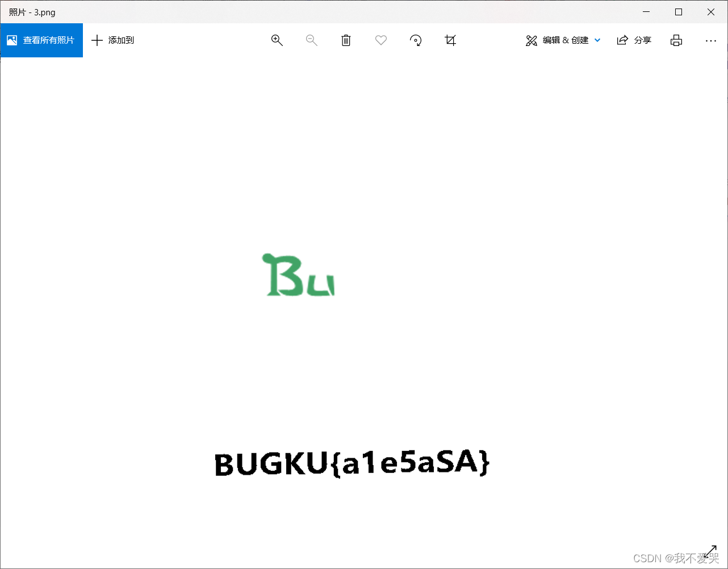Open the See More options menu
This screenshot has width=728, height=569.
711,40
